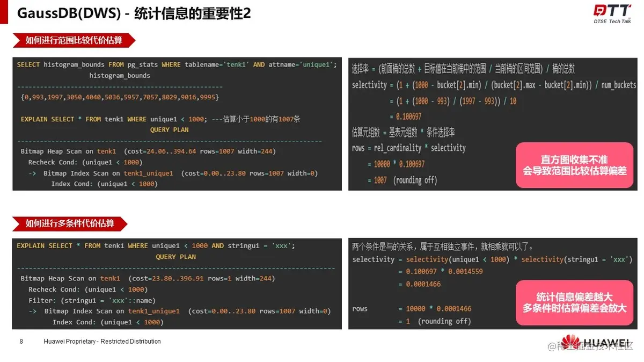Screen dimensions: 644x362
Task: Click 'Index Cond: (unique1 < 1000)' in top block
Action: pos(105,184)
